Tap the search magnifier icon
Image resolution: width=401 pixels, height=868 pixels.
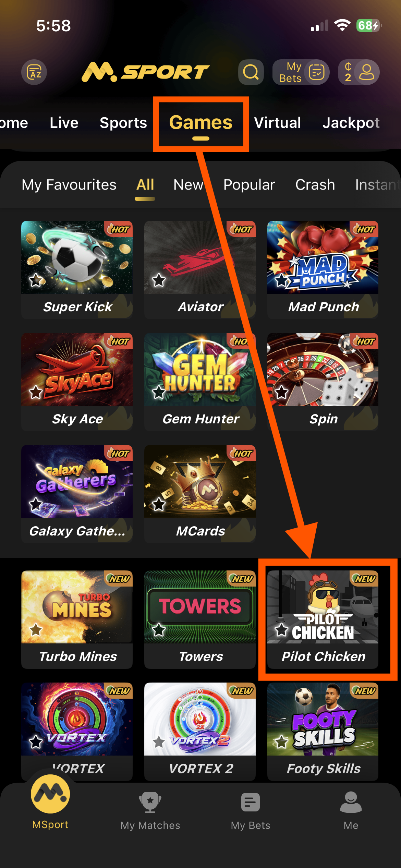pos(251,72)
